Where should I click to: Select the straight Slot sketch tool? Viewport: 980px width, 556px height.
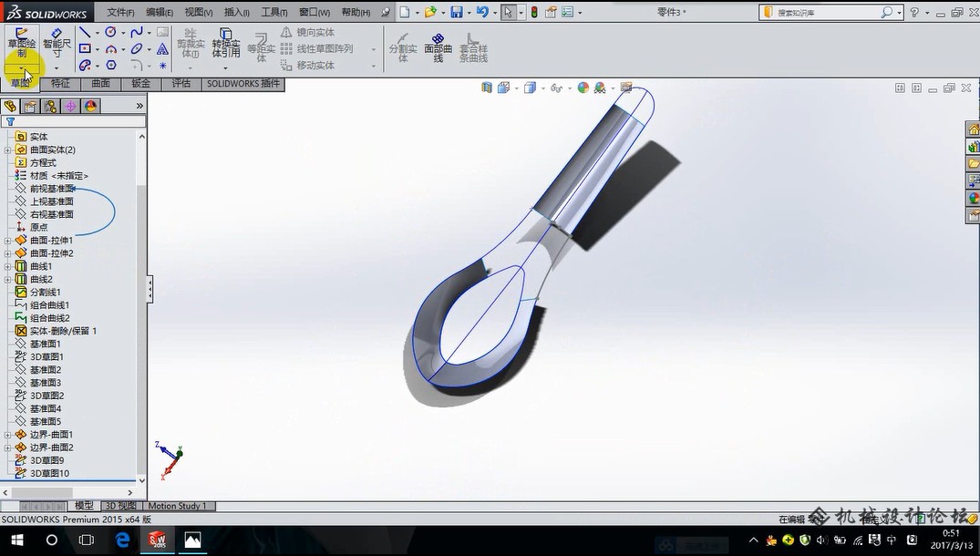coord(85,65)
